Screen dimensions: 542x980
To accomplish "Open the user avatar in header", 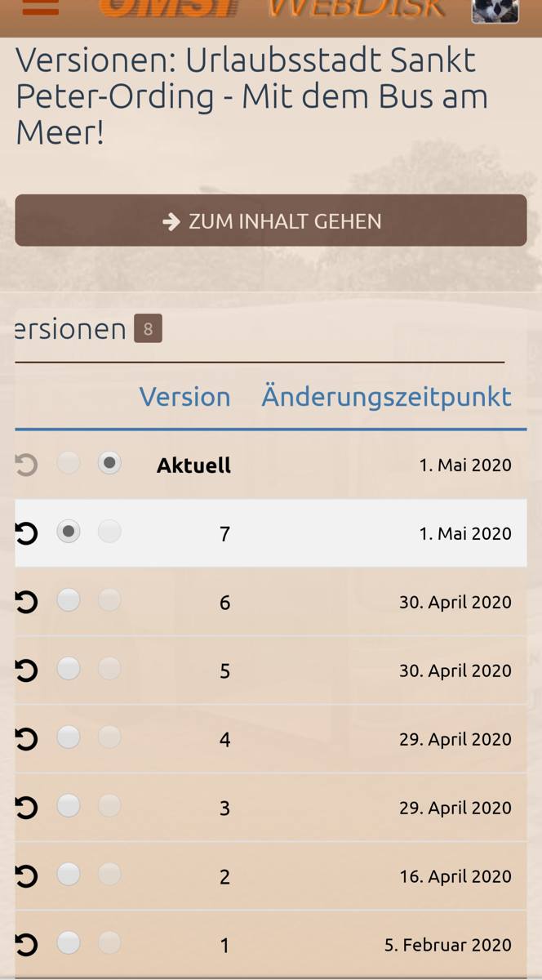I will tap(495, 10).
